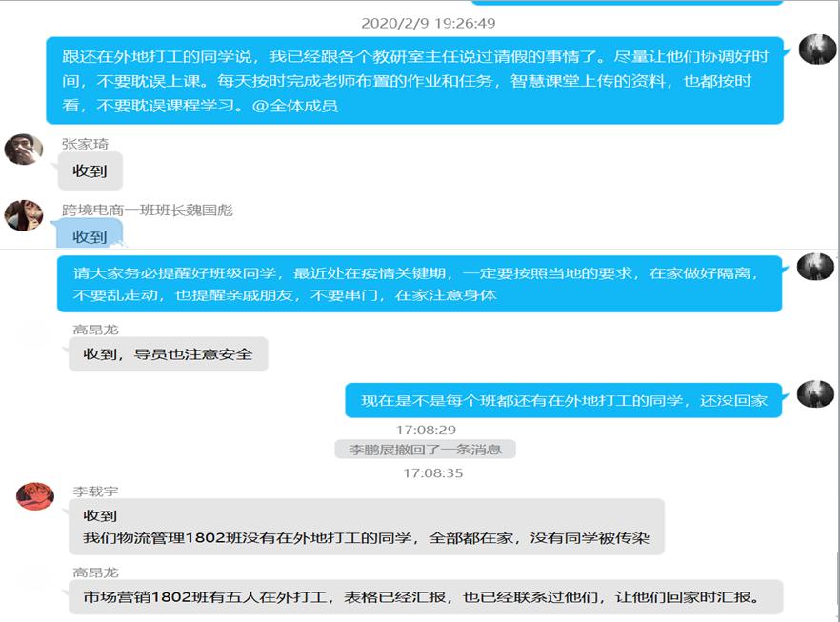Click blue message about 跟还在外地打工的同学说
The image size is (840, 622).
pos(414,80)
